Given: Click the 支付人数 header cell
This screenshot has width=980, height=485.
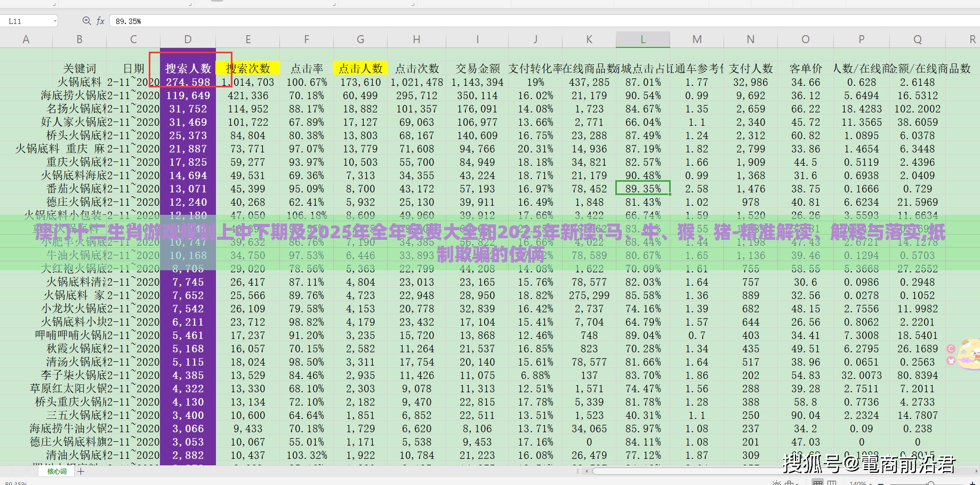Looking at the screenshot, I should [751, 68].
